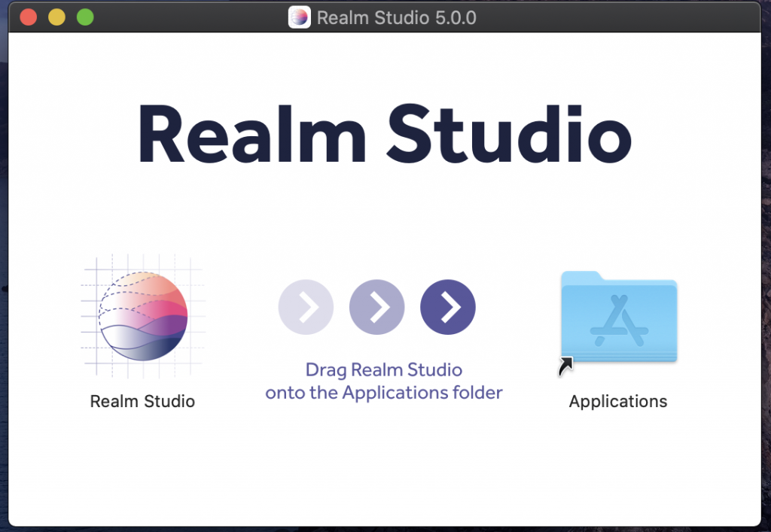Screen dimensions: 771x532
Task: Minimize the window with the yellow button
Action: [x=57, y=17]
